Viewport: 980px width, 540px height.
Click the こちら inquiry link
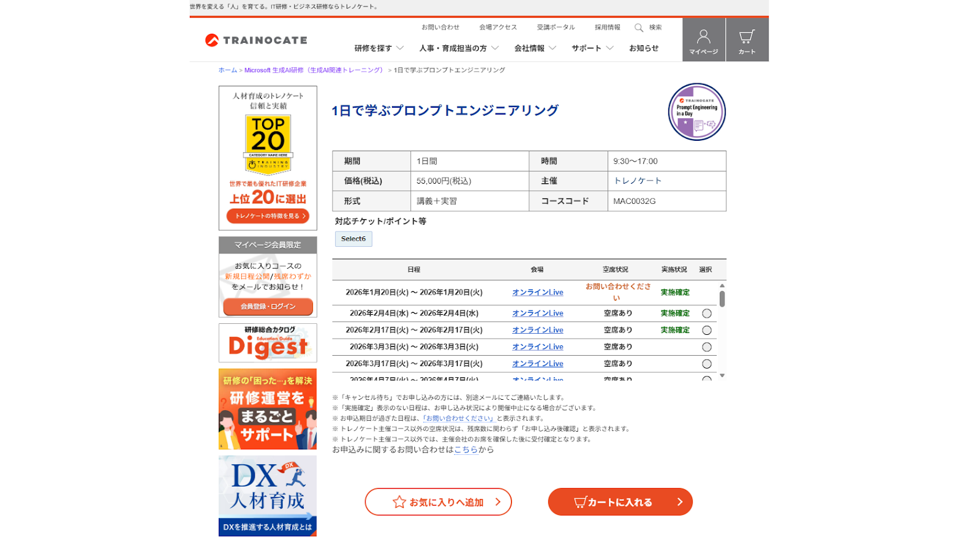466,450
